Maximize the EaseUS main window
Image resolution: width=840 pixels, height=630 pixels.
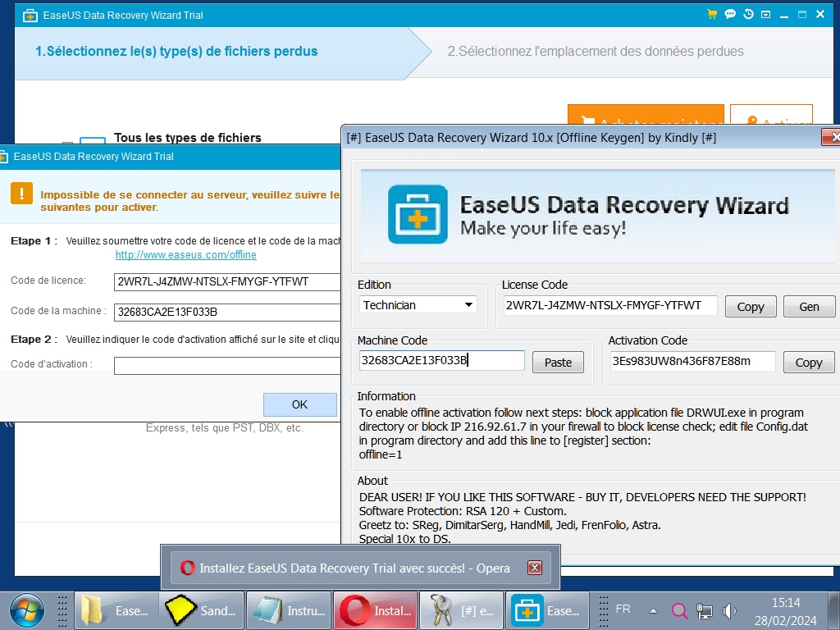pos(802,15)
